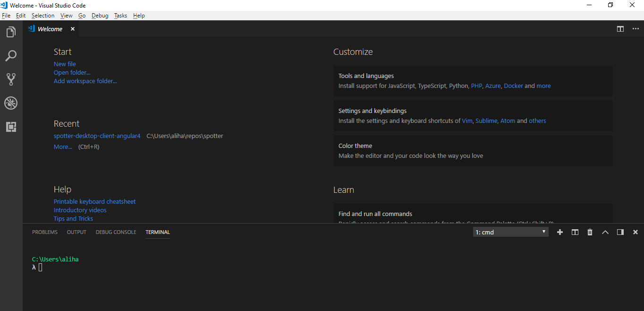The image size is (644, 311).
Task: Click 'more' languages link
Action: click(x=543, y=86)
